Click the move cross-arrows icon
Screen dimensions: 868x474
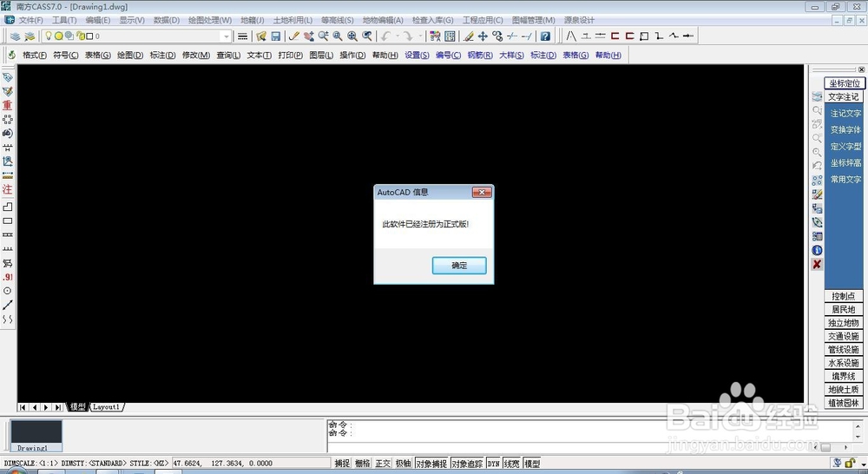tap(483, 36)
